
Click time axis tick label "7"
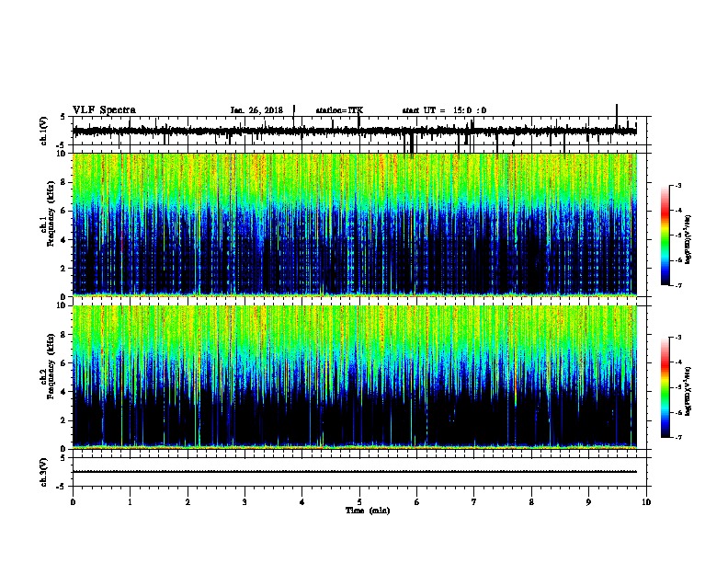(x=474, y=502)
